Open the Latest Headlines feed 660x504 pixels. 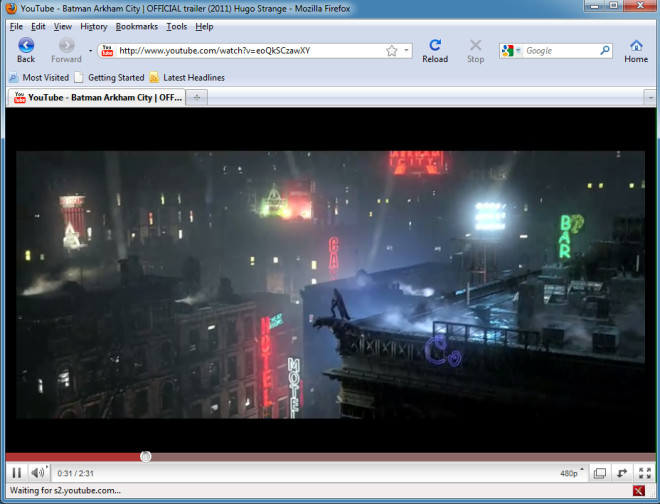[187, 77]
